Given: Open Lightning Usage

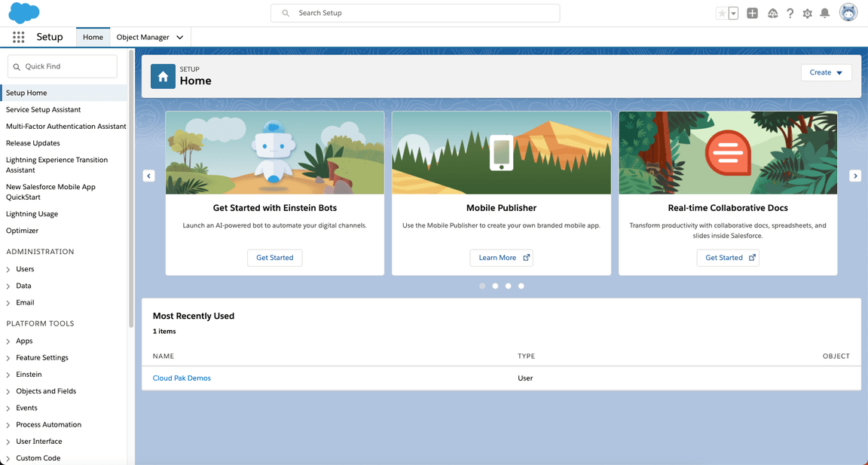Looking at the screenshot, I should [x=32, y=214].
